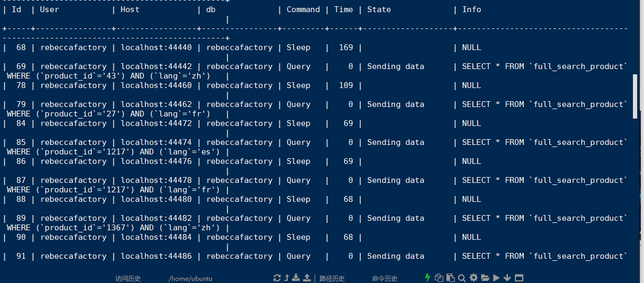Click the open folder icon
Screen dimensions: 644x283
(x=485, y=278)
